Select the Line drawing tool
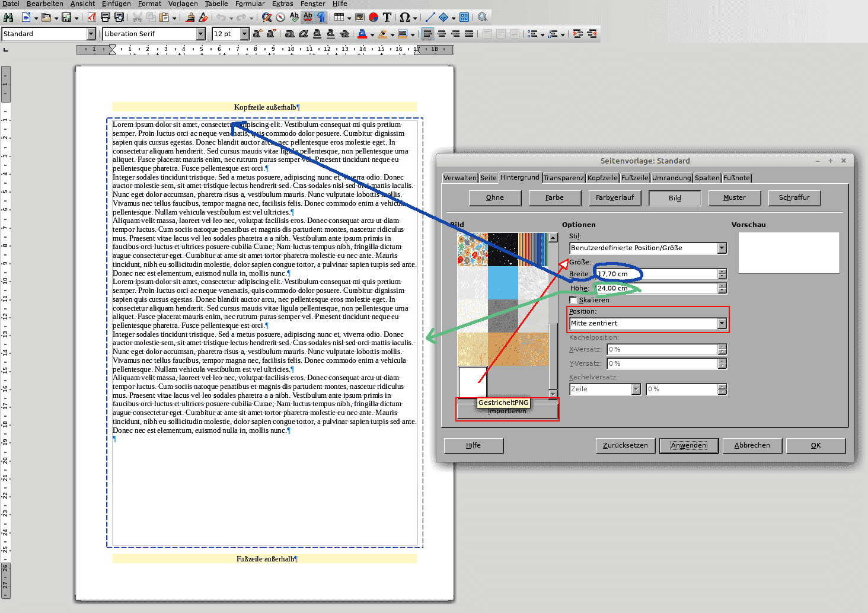The width and height of the screenshot is (868, 613). click(430, 18)
